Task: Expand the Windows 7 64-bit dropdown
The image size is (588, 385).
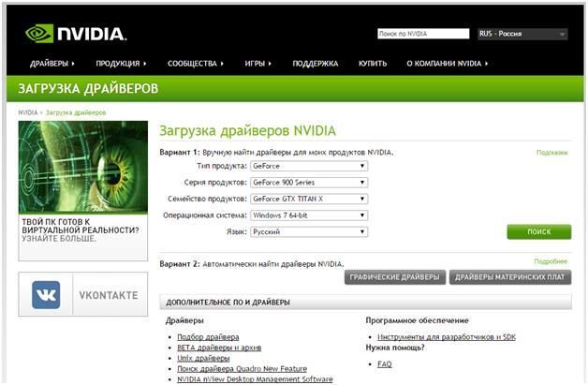Action: coord(309,215)
